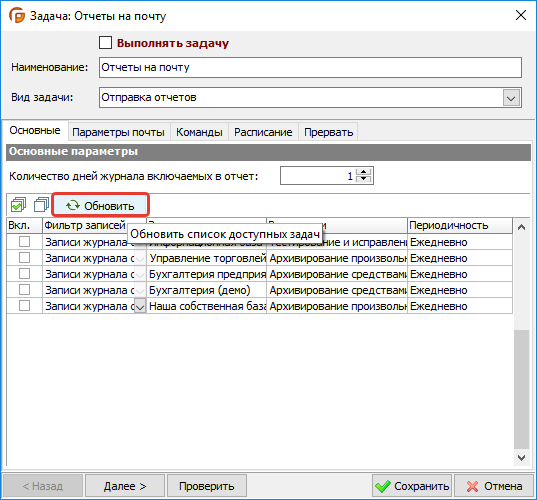Click Архивирование cell in Бухгалтерия (демо) row
537x500 pixels.
[337, 290]
